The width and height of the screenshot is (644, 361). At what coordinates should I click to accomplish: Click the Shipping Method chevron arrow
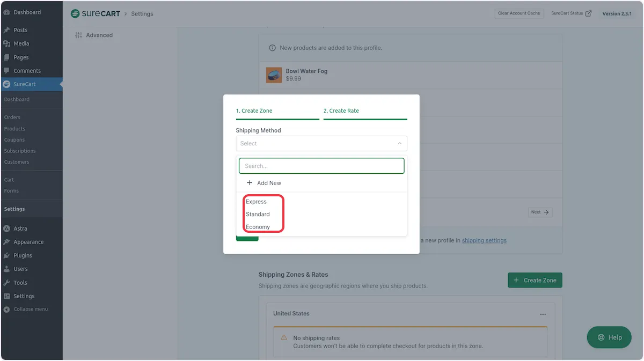[x=399, y=143]
